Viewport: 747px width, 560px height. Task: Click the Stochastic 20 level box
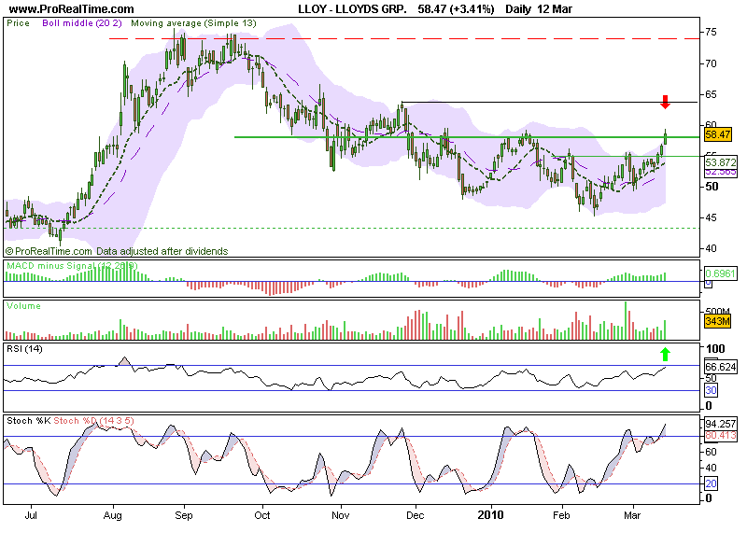click(x=711, y=483)
